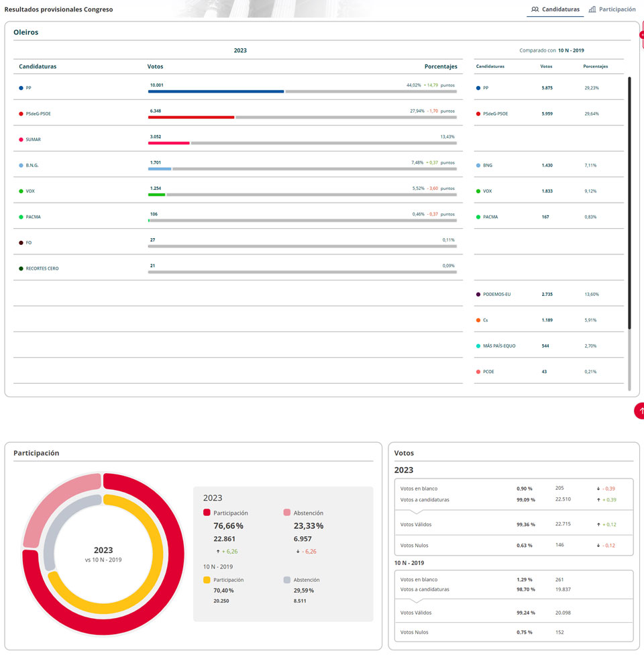Click the up arrow beside +6,26 participation
644x661 pixels.
pos(218,552)
